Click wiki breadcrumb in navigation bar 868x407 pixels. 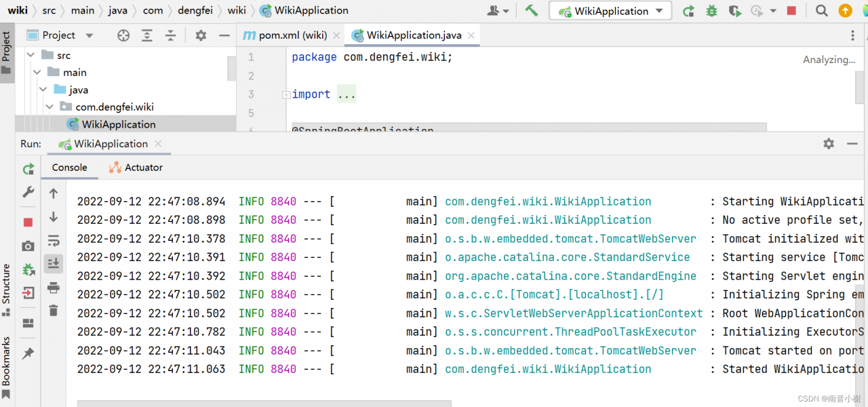pos(18,10)
